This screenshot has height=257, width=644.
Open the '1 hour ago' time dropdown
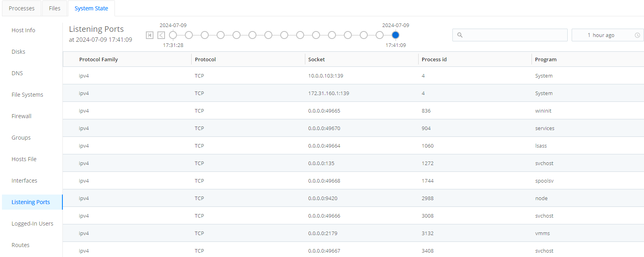coord(607,35)
